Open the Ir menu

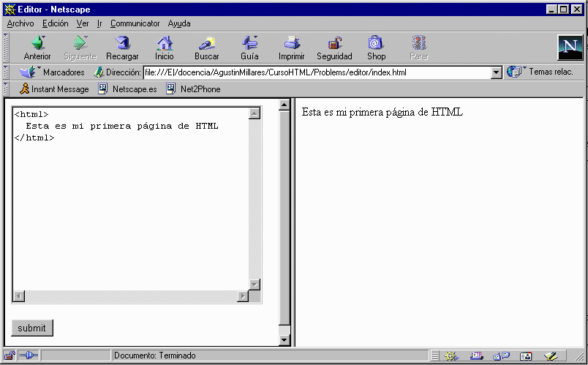(x=99, y=23)
